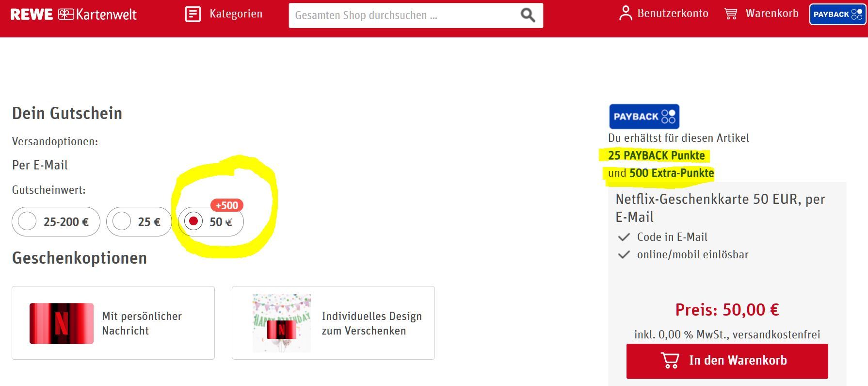The image size is (868, 386).
Task: Click the In den Warenkorb button
Action: coord(727,361)
